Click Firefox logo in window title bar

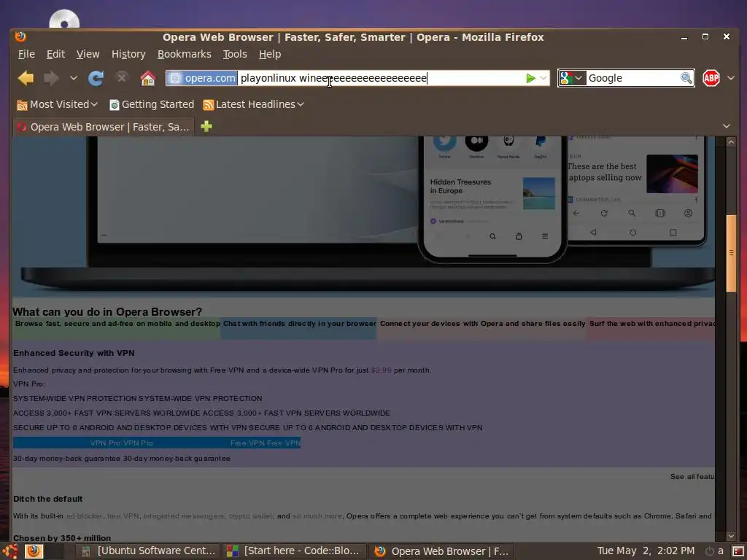[x=20, y=36]
